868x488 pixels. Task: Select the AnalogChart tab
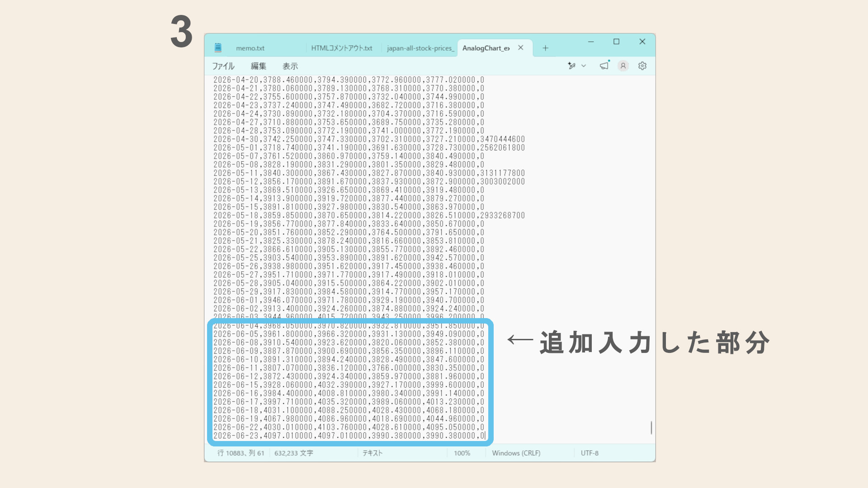click(486, 48)
